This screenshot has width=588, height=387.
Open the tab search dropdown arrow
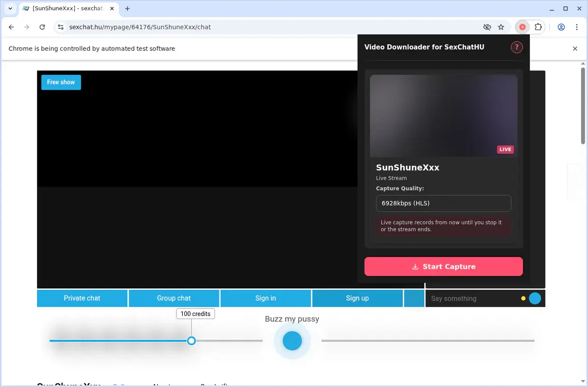point(10,8)
